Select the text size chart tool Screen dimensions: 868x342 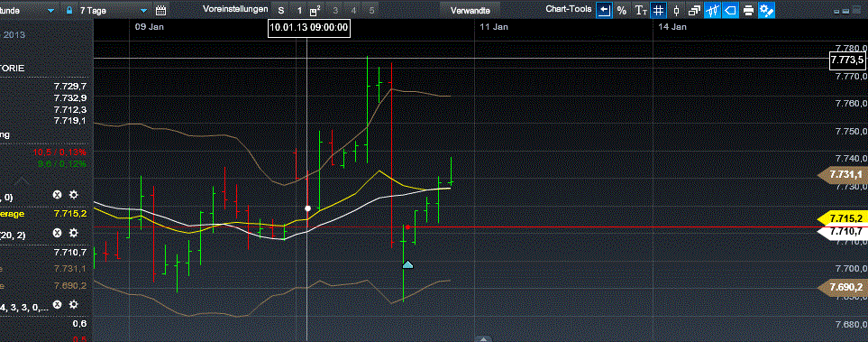641,11
